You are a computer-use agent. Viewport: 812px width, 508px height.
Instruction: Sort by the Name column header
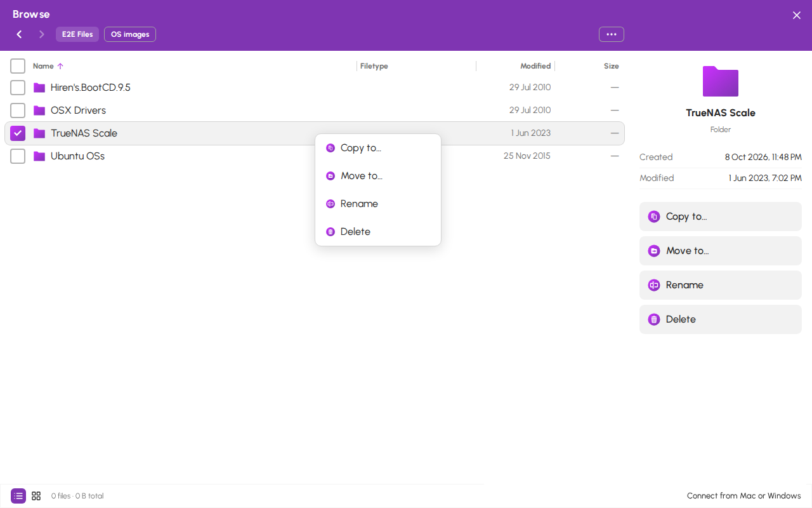[48, 66]
